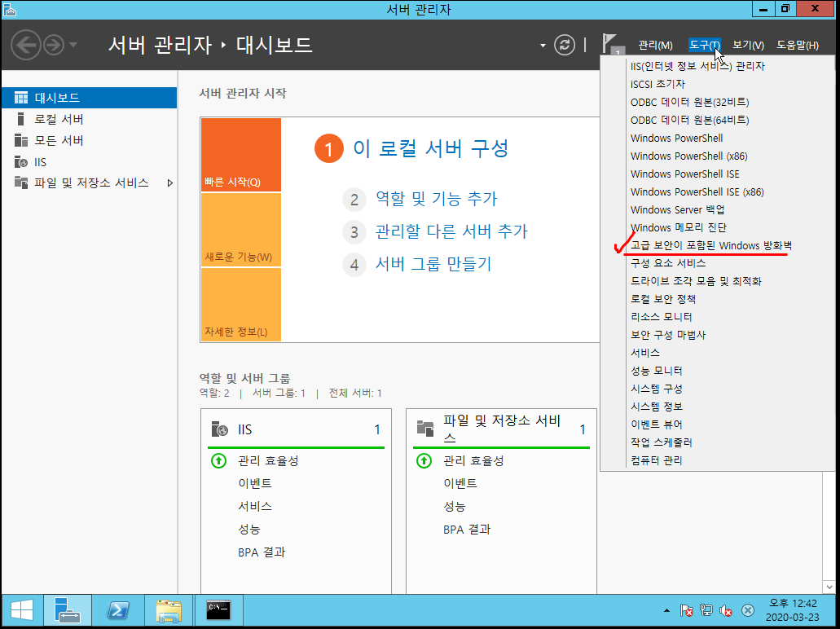Open 이벤트 뷰어
The width and height of the screenshot is (840, 629).
[x=656, y=424]
